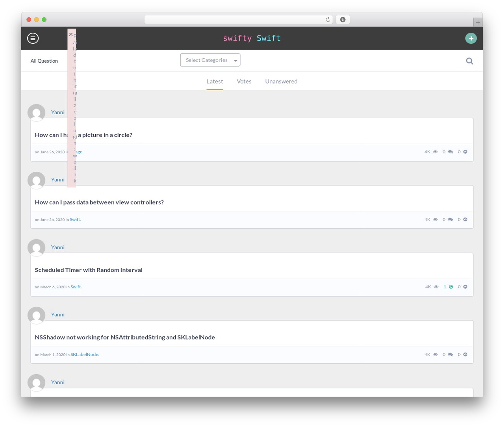Click views eye icon on Scheduled Timer question
The image size is (504, 427).
point(436,287)
